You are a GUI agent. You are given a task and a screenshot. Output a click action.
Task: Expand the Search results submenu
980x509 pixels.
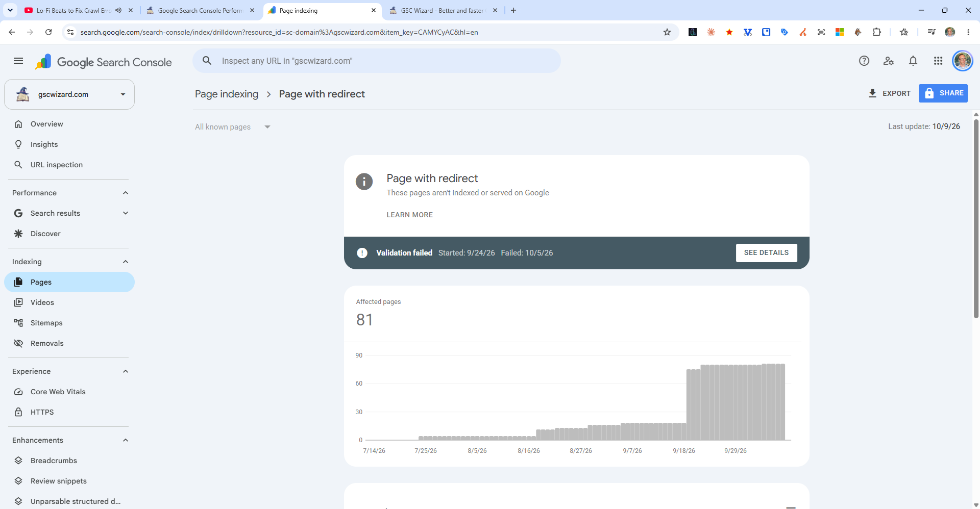pos(126,213)
